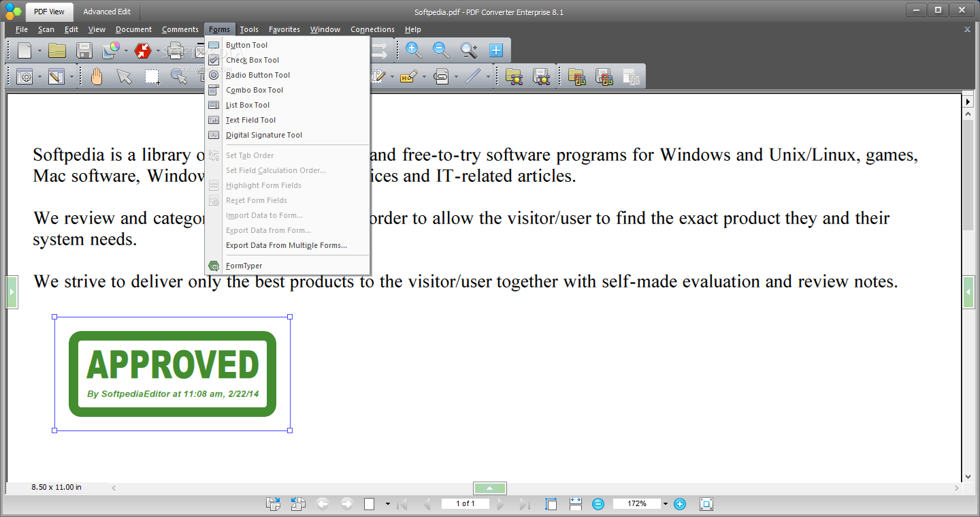The height and width of the screenshot is (517, 980).
Task: Switch to the PDF View tab
Action: click(49, 12)
